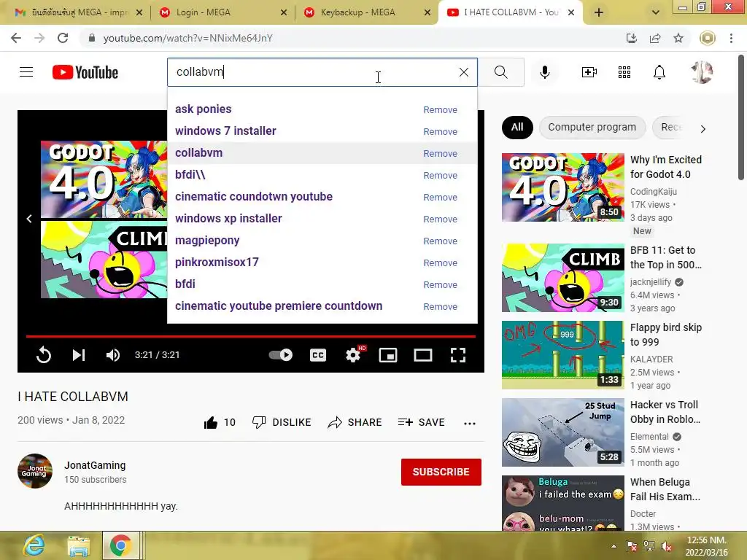Select the 'collabvm' suggestion
The image size is (747, 560).
(x=198, y=153)
